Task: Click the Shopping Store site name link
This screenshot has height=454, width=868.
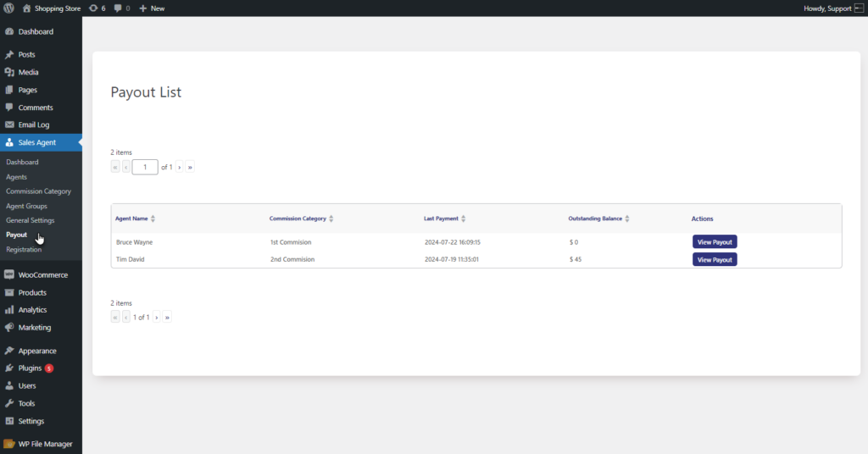Action: coord(58,8)
